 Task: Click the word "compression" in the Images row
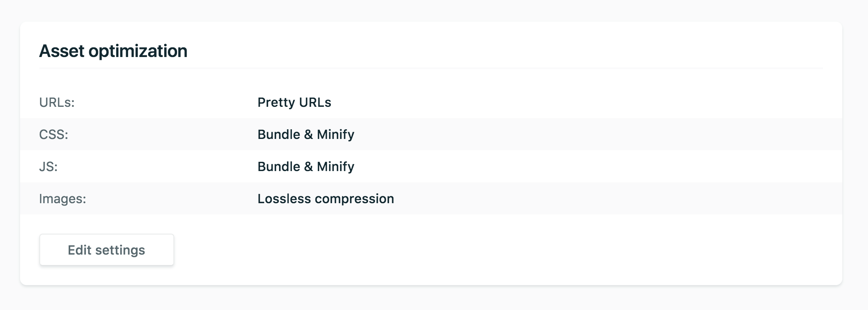pos(355,199)
